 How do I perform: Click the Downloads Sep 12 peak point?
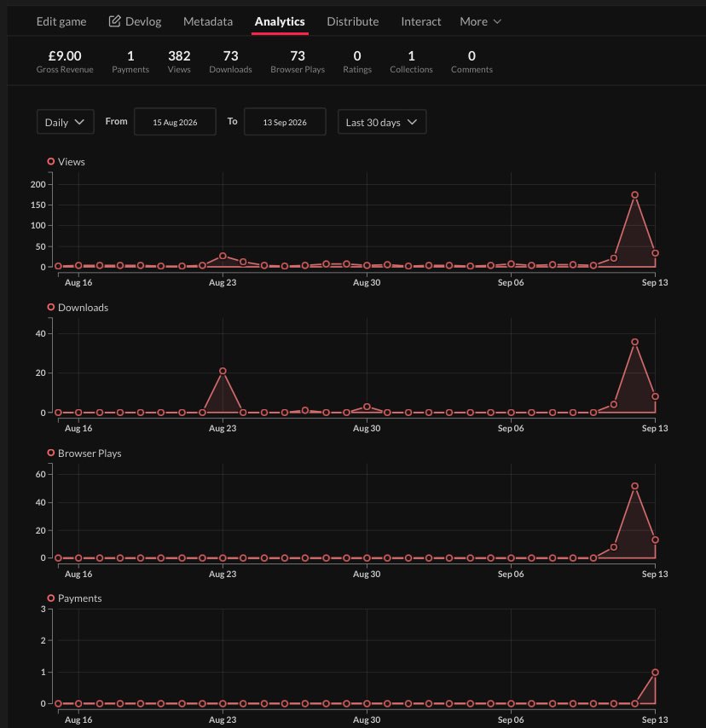(x=634, y=342)
